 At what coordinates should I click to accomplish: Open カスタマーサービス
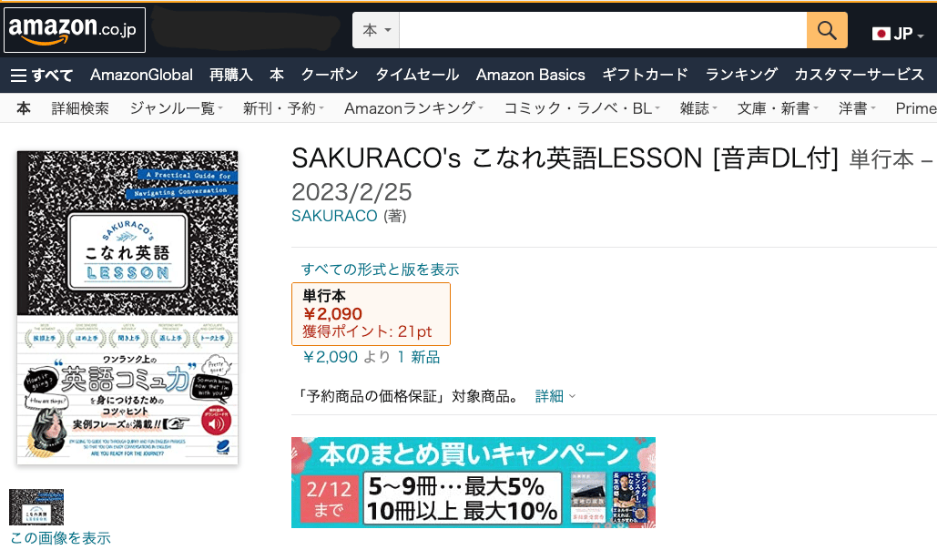click(860, 75)
